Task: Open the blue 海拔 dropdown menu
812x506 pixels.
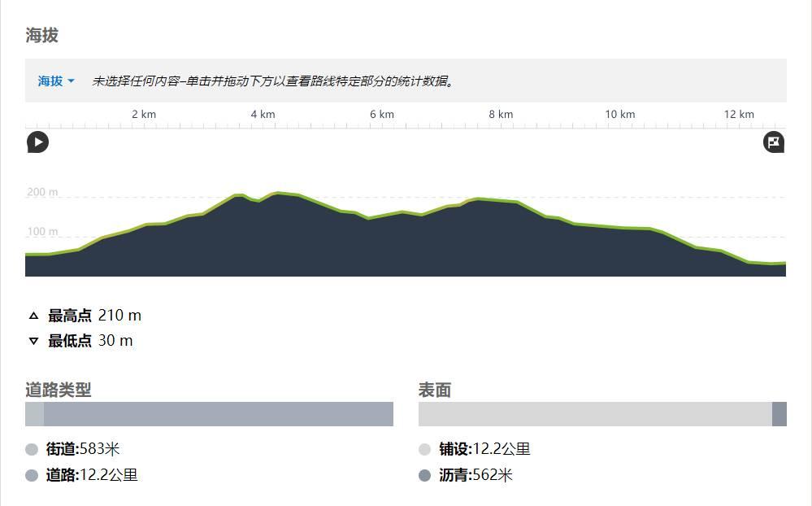Action: click(56, 81)
